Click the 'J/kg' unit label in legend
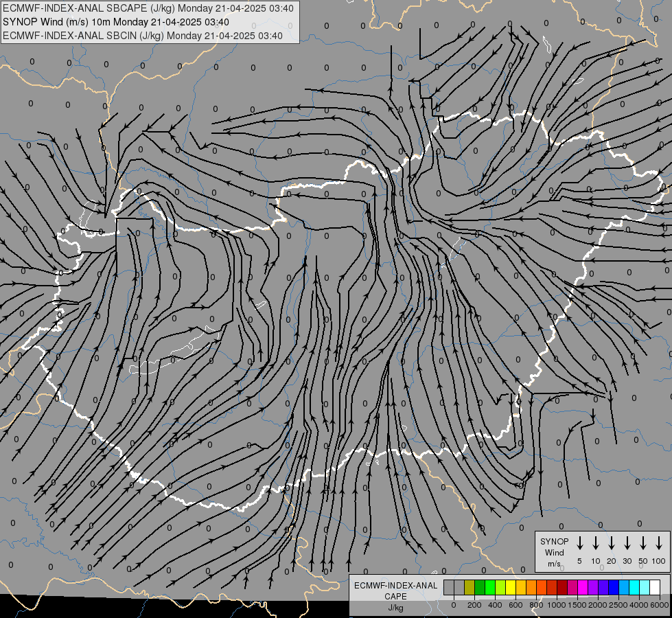The height and width of the screenshot is (618, 672). 395,608
